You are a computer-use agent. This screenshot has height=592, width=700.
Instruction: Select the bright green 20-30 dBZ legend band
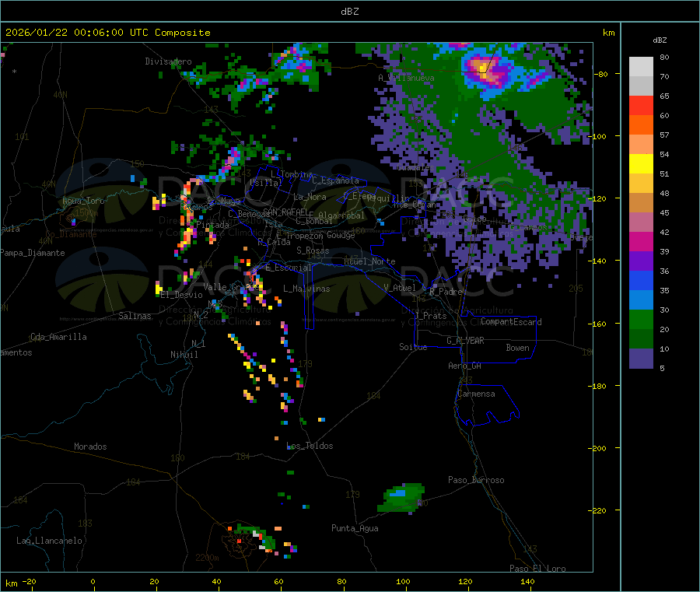click(641, 319)
